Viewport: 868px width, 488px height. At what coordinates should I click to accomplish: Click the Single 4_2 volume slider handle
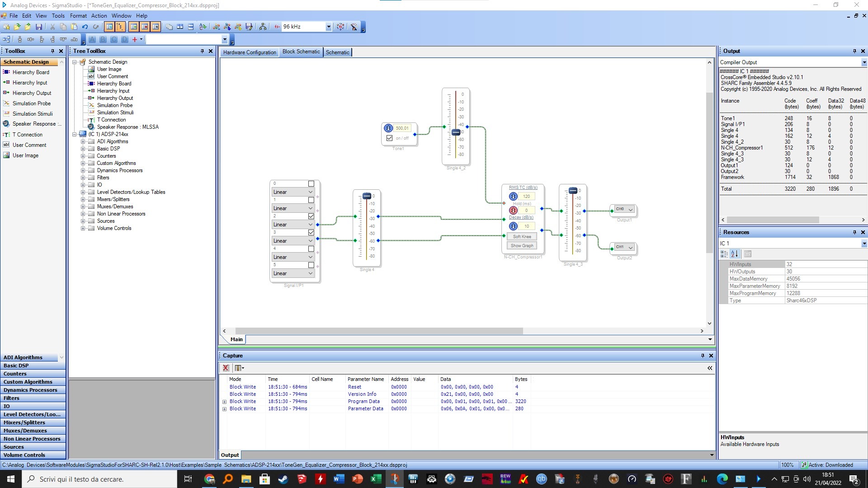tap(456, 132)
